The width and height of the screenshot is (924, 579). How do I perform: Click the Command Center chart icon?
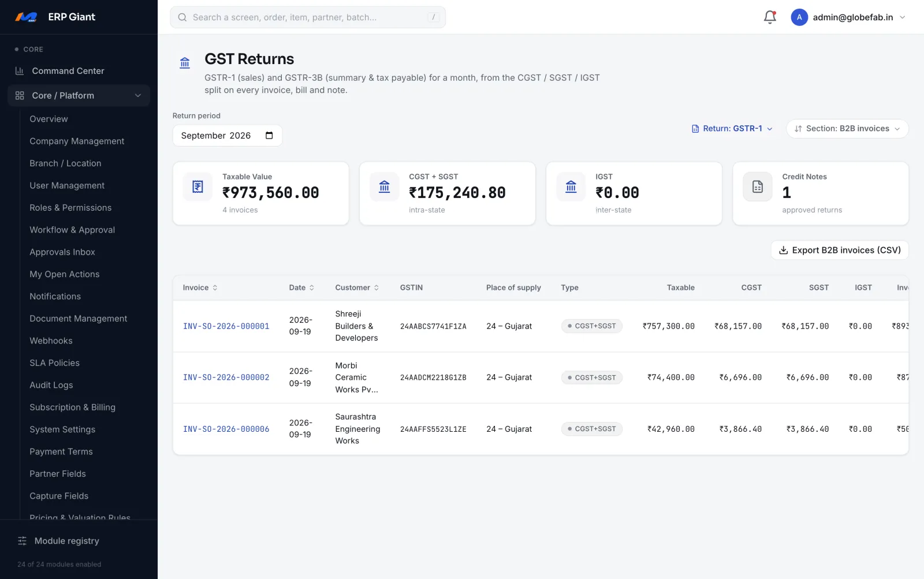click(x=20, y=71)
